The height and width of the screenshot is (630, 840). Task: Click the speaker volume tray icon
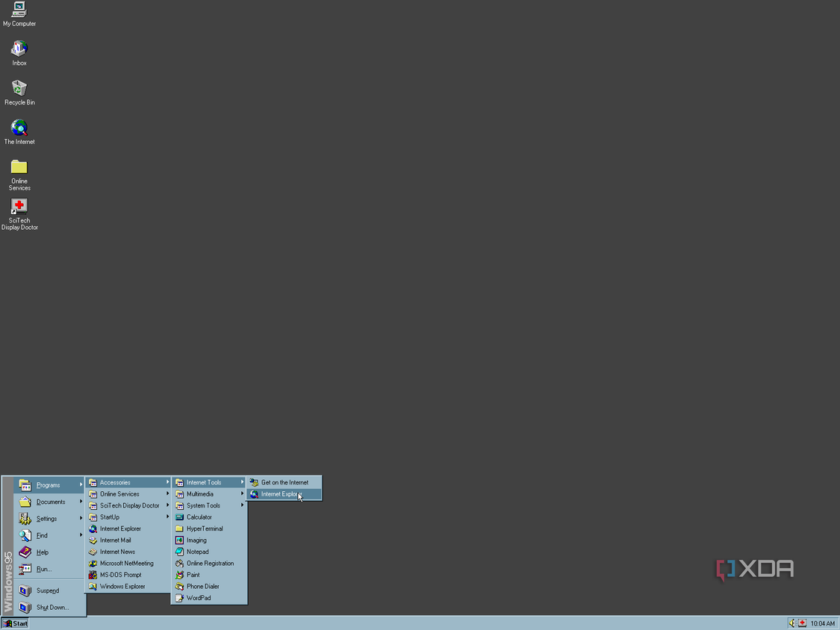point(791,623)
